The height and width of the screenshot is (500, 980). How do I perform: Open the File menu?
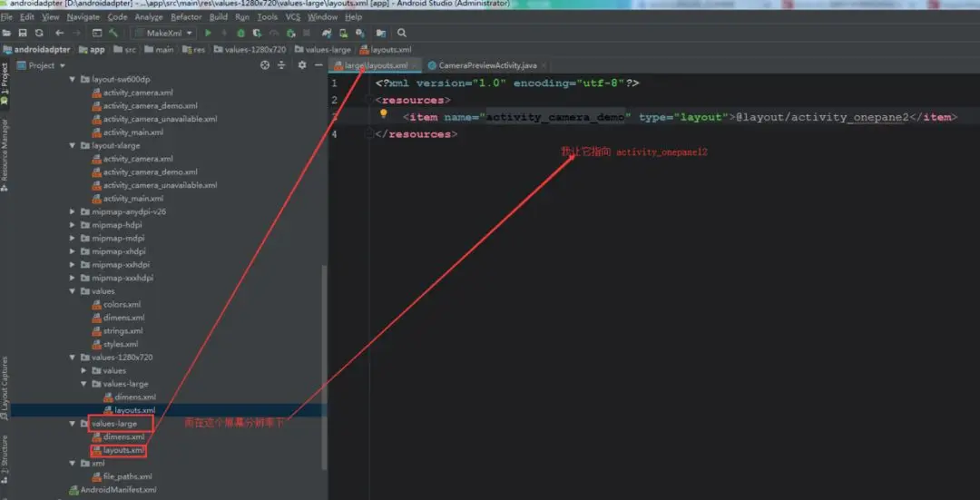pyautogui.click(x=7, y=17)
